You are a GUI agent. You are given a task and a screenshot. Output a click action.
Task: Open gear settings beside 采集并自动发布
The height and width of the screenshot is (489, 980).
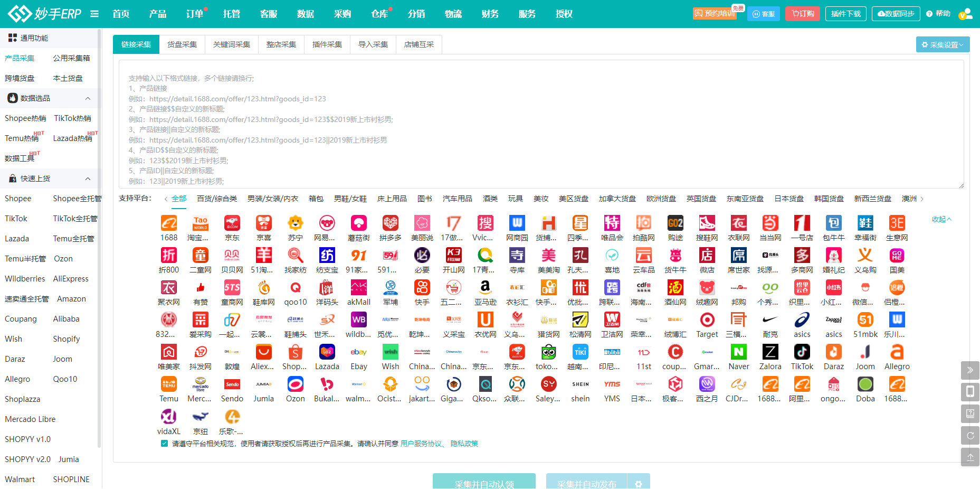[639, 484]
